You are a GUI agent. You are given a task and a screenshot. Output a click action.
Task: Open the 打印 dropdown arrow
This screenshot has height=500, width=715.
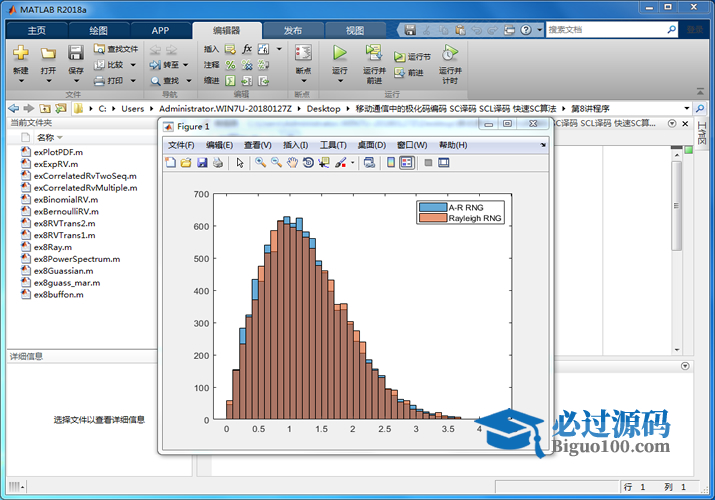click(x=133, y=81)
